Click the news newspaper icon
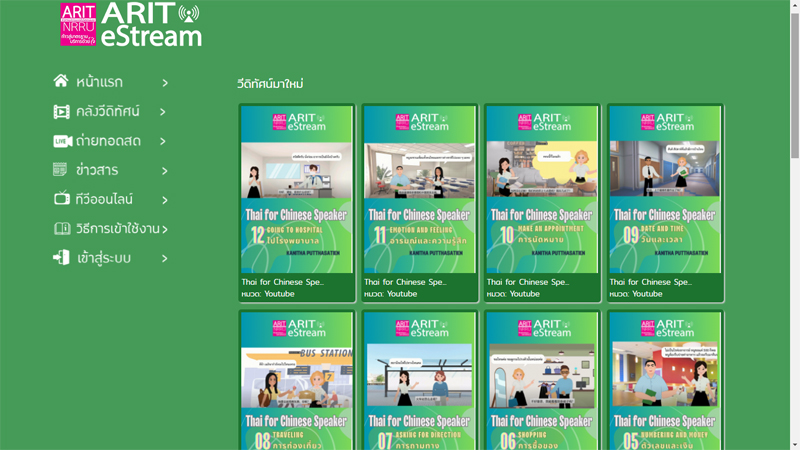The width and height of the screenshot is (800, 450). pos(60,170)
